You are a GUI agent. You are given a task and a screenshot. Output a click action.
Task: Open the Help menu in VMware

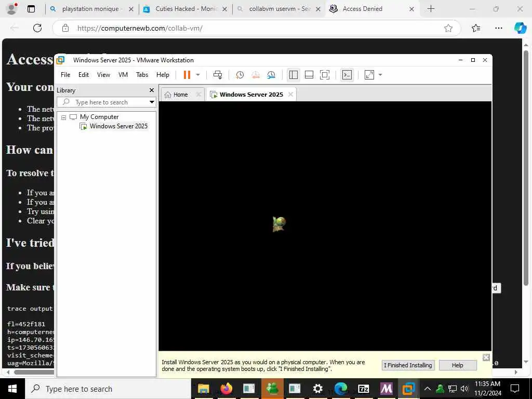pyautogui.click(x=163, y=75)
